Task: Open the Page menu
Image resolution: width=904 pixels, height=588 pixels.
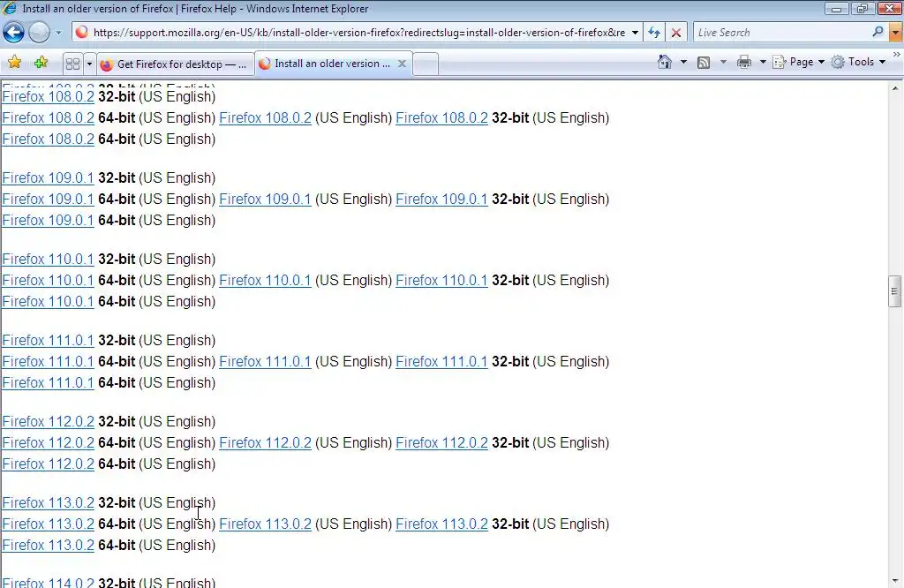Action: pyautogui.click(x=798, y=62)
